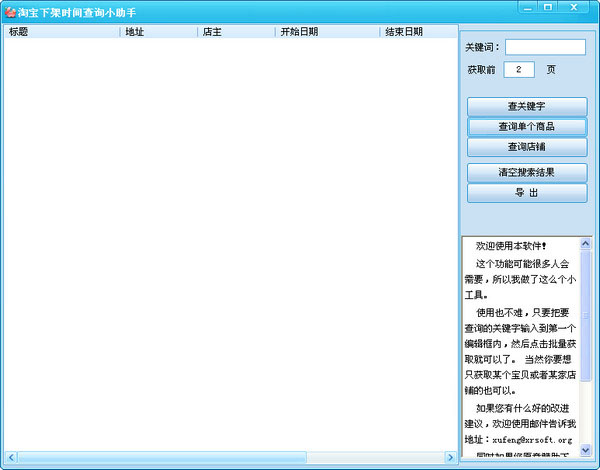Viewport: 600px width, 470px height.
Task: Click the app icon in title bar
Action: point(10,13)
